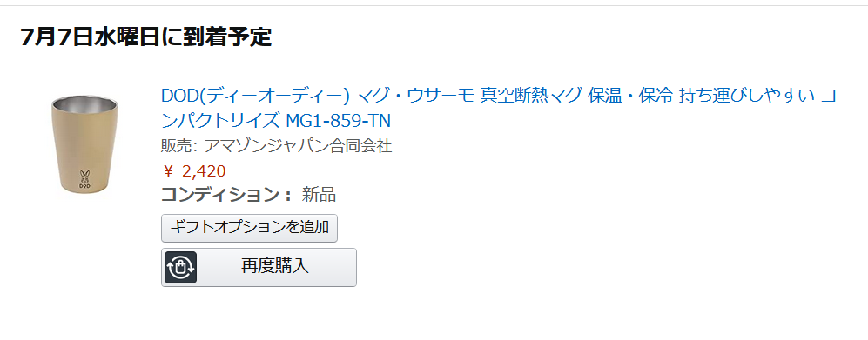The height and width of the screenshot is (340, 868).
Task: Click the seller name アマゾンジャパン合同会社
Action: (298, 146)
